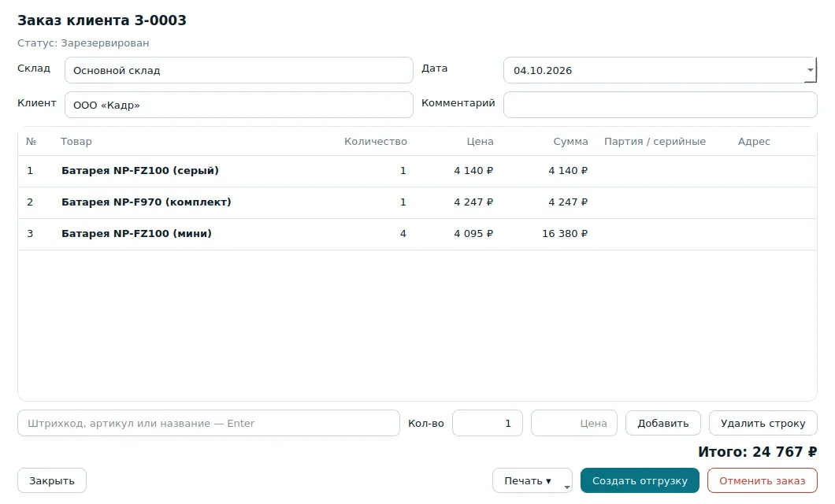This screenshot has height=504, width=835.
Task: Click the Товар column header
Action: 76,142
